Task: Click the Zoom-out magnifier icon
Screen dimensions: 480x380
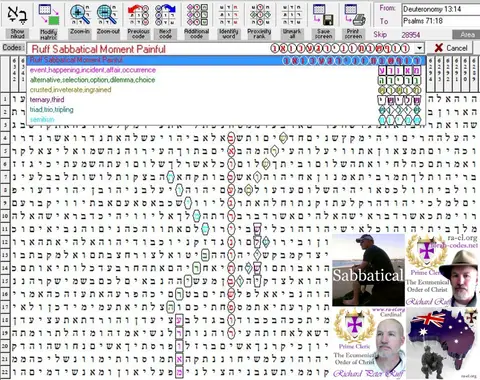Action: point(107,15)
